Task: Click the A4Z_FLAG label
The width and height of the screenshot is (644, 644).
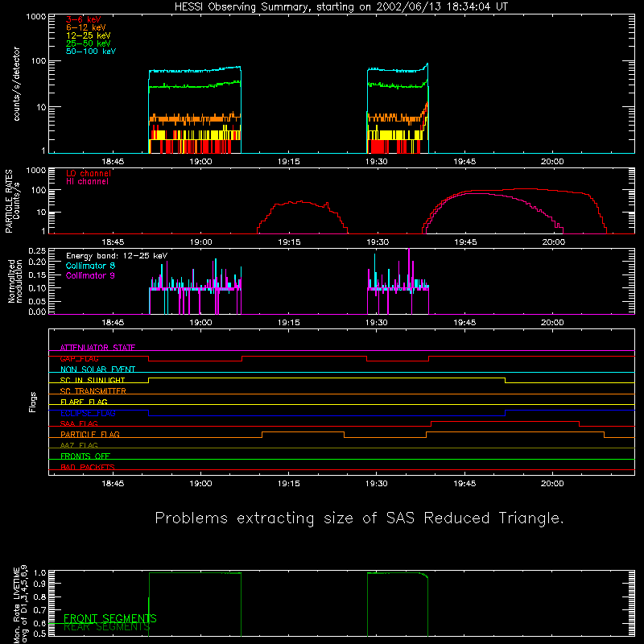Action: 79,445
